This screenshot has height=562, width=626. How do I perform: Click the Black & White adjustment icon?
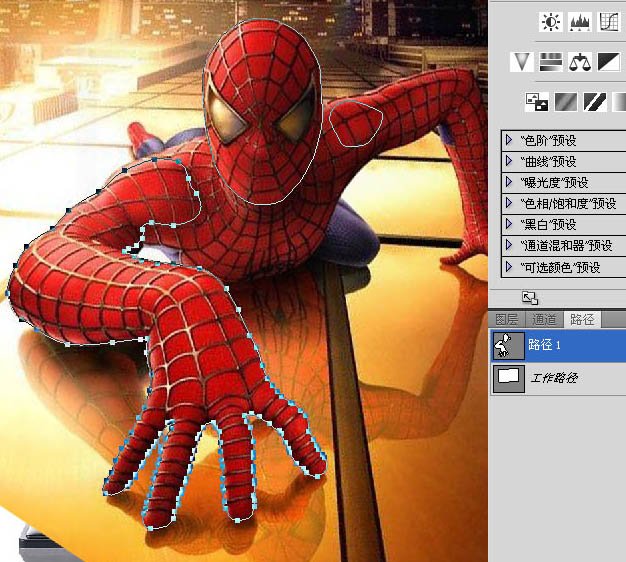click(608, 62)
